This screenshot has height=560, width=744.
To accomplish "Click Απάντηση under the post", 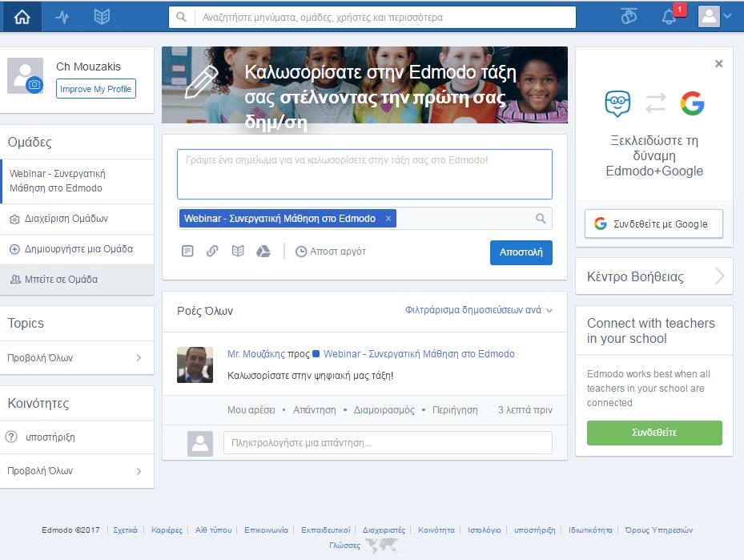I will [314, 410].
